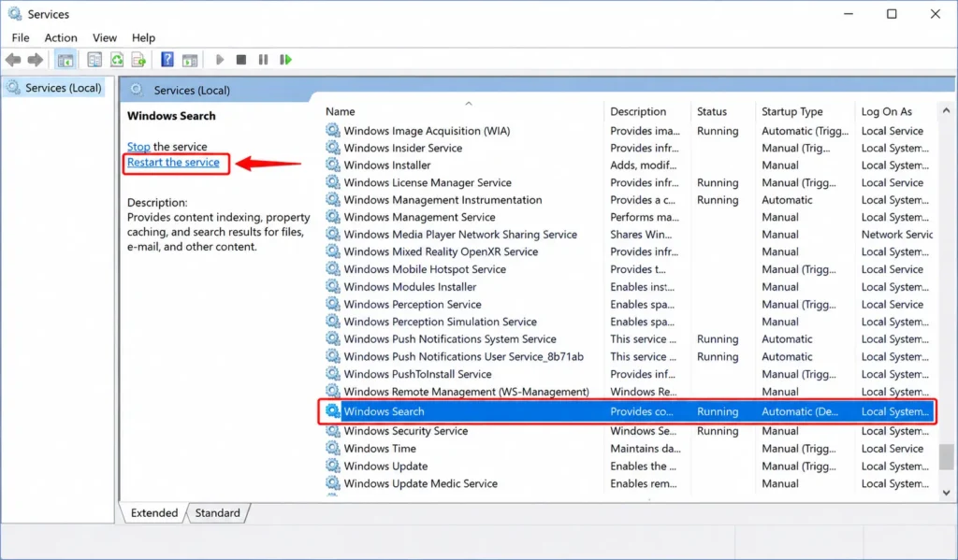The height and width of the screenshot is (560, 958).
Task: Open the Help menu
Action: (143, 37)
